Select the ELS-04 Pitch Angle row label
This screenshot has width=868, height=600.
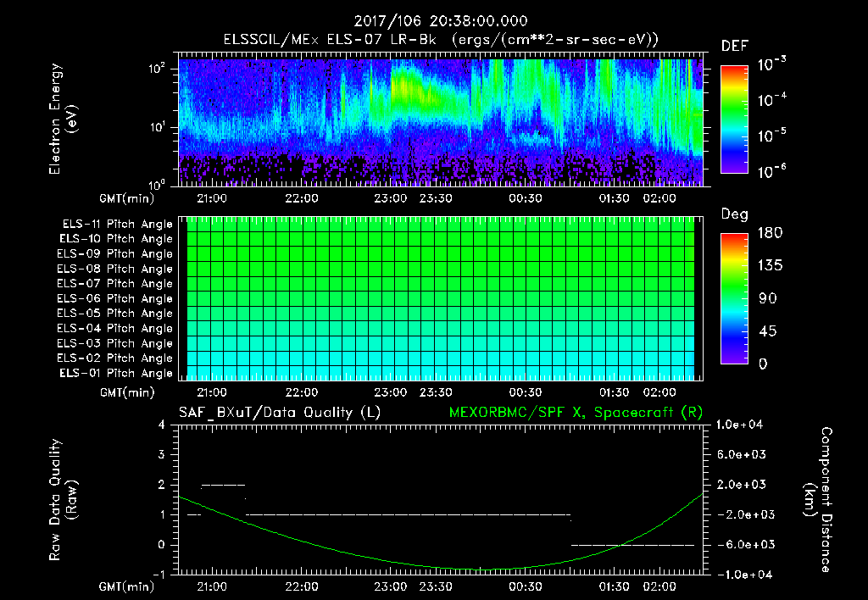(x=114, y=328)
